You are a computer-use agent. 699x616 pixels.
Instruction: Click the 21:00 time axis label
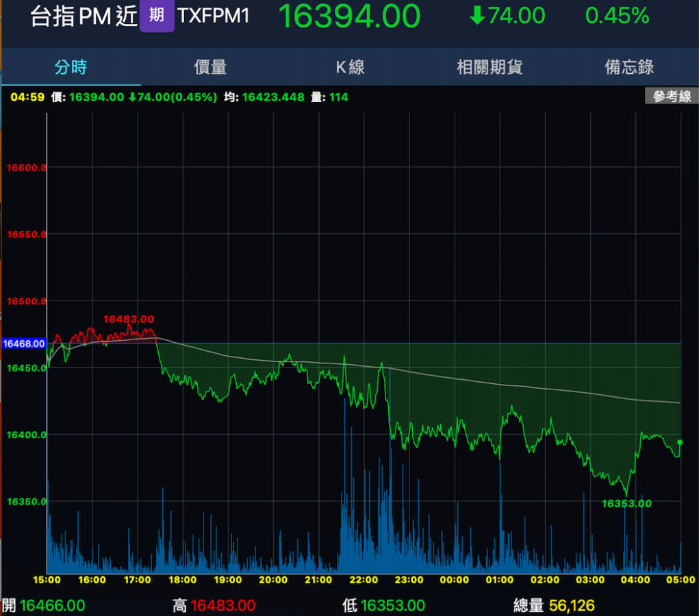[x=318, y=580]
